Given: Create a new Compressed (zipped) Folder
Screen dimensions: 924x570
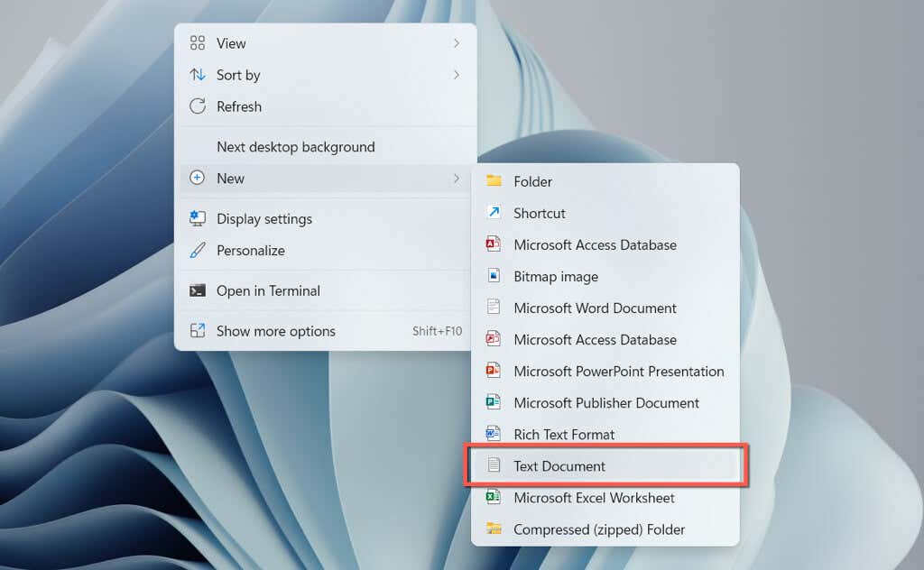Looking at the screenshot, I should pos(605,529).
